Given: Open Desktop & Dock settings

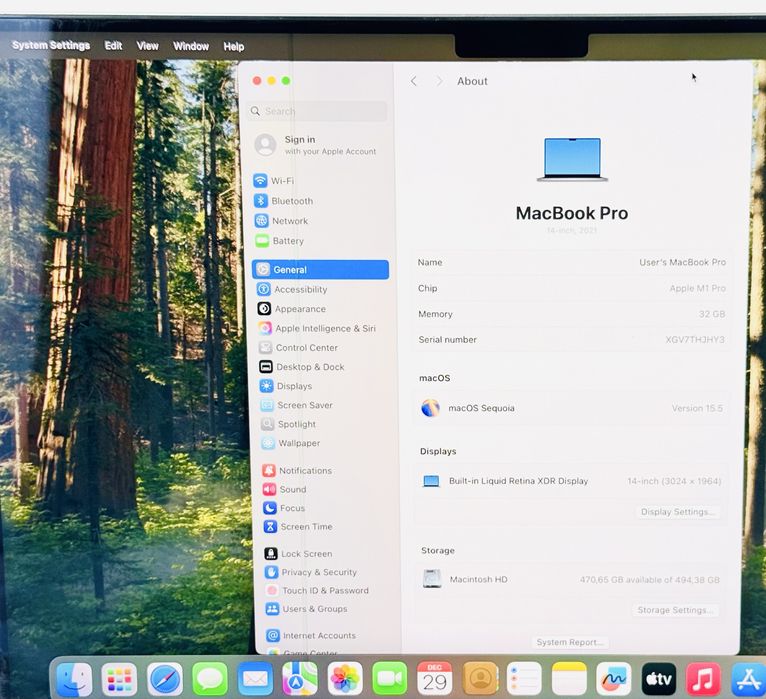Looking at the screenshot, I should pyautogui.click(x=301, y=367).
